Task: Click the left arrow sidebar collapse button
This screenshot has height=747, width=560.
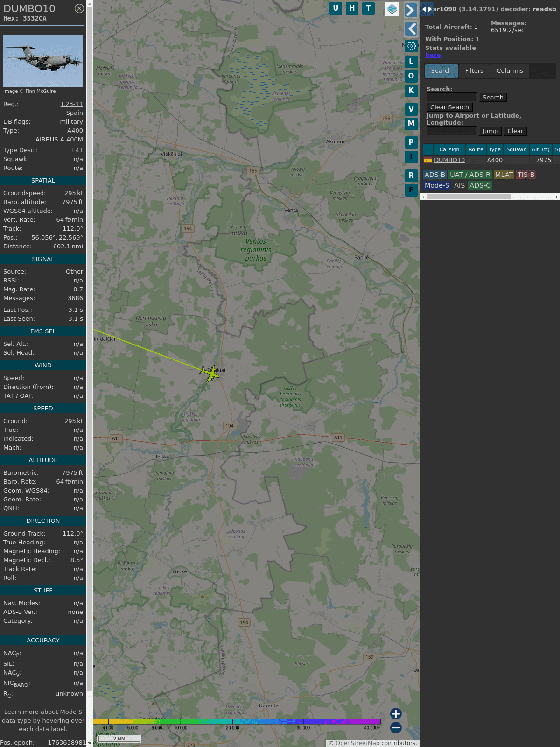Action: [x=411, y=29]
